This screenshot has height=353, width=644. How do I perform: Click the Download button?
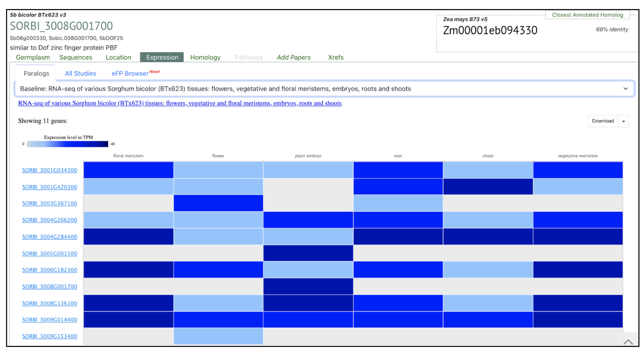click(603, 121)
